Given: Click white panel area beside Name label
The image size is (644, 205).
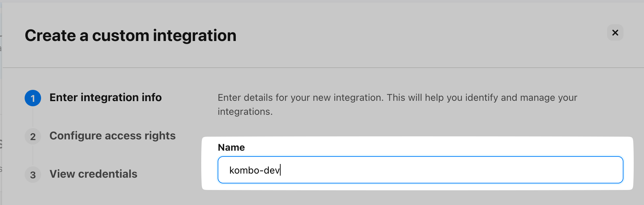Looking at the screenshot, I should coord(411,147).
